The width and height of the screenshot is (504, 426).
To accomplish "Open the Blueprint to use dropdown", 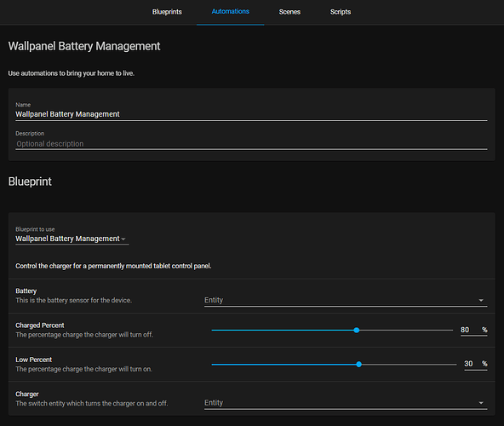I will tap(72, 239).
